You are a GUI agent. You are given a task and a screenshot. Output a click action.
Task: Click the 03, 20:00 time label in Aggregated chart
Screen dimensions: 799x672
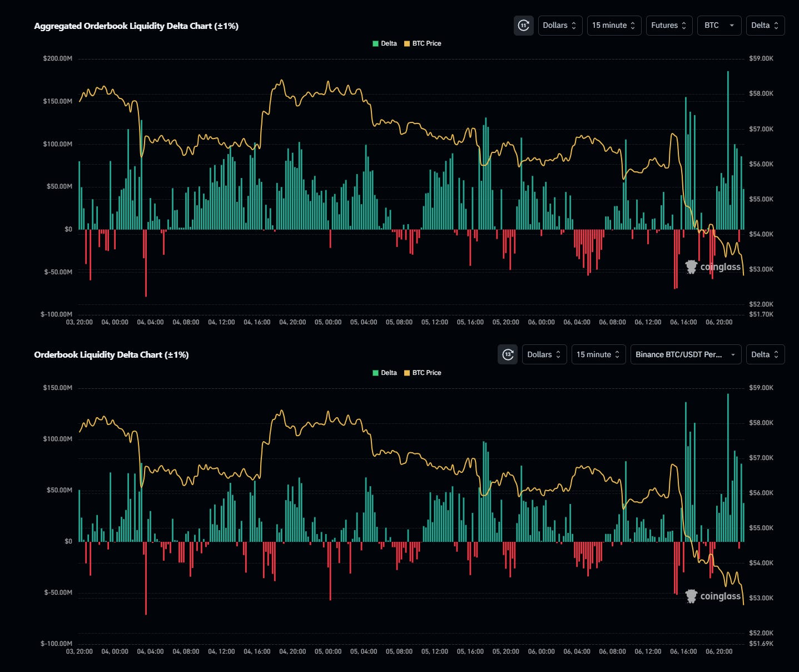pos(80,322)
